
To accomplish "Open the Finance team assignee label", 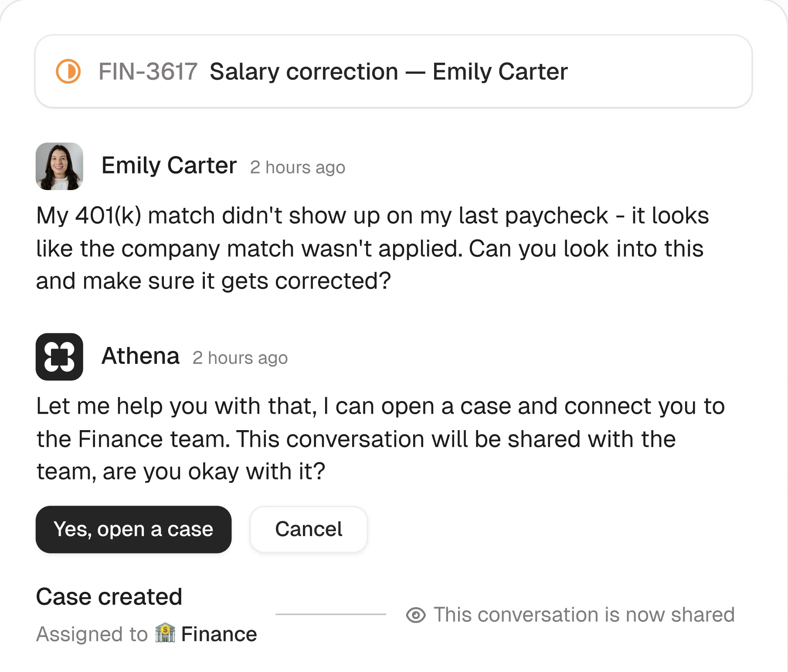I will [x=220, y=635].
